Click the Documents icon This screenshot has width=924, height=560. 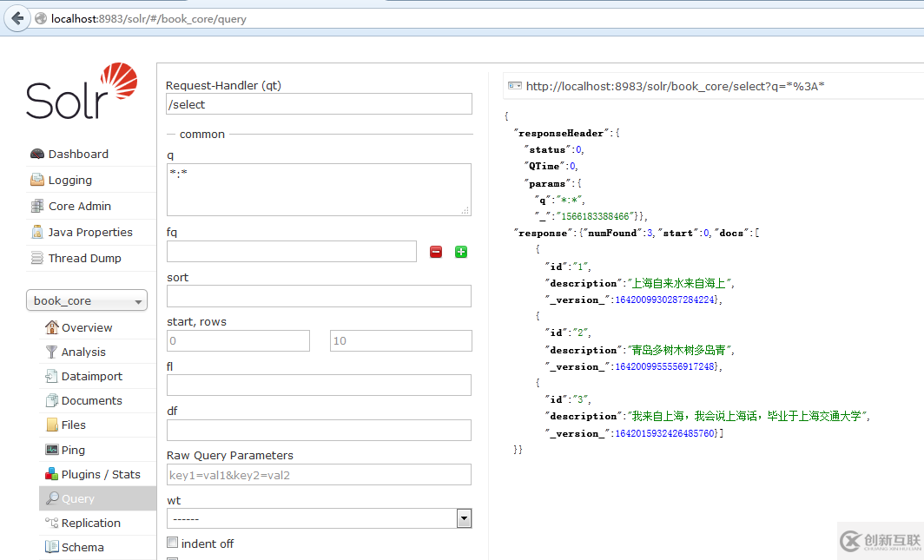(52, 400)
